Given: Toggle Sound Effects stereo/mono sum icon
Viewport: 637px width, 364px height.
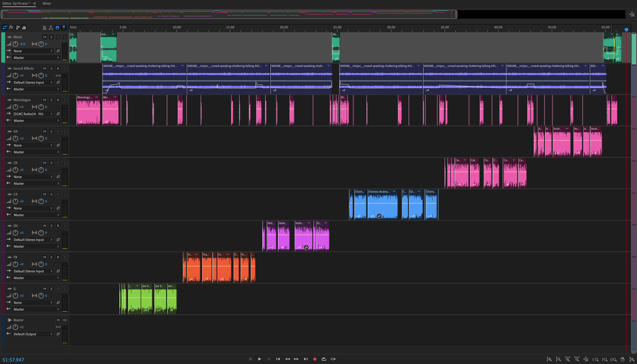Looking at the screenshot, I should (x=58, y=75).
